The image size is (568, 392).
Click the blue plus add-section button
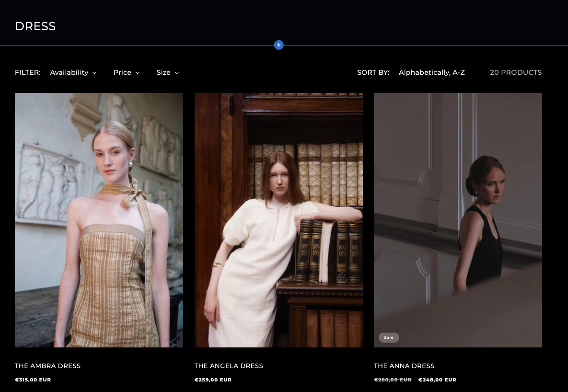279,45
